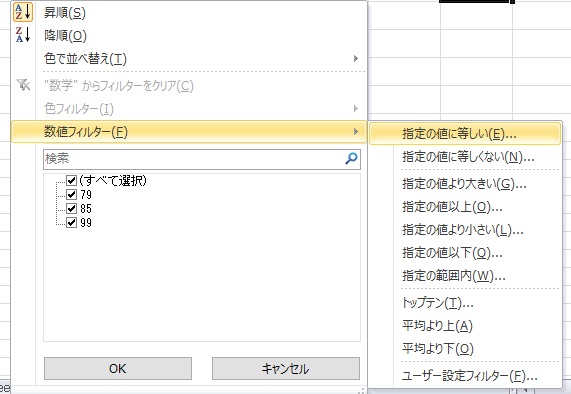The image size is (571, 394).
Task: Open ユーザー設定フィルター(F)... dialog
Action: click(x=465, y=375)
